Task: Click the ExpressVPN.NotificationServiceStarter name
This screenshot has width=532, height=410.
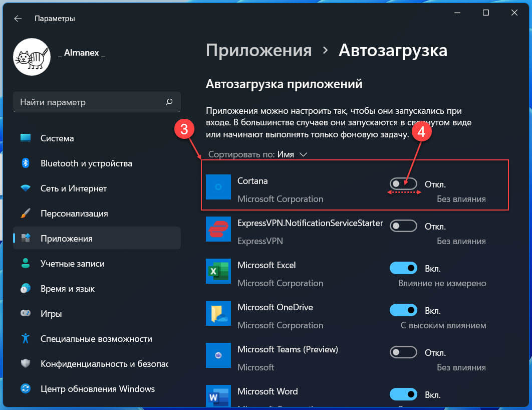Action: pos(310,223)
